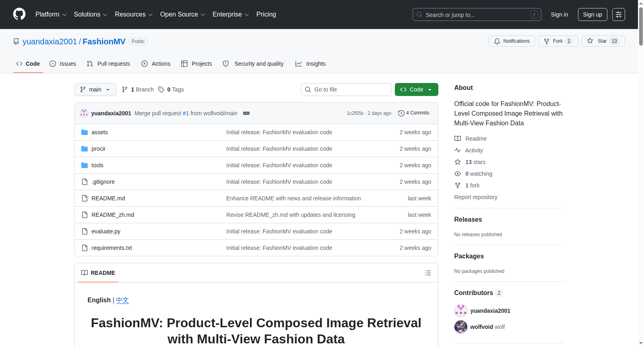Open the Contributors heading link
Viewport: 644px width, 347px height.
479,293
